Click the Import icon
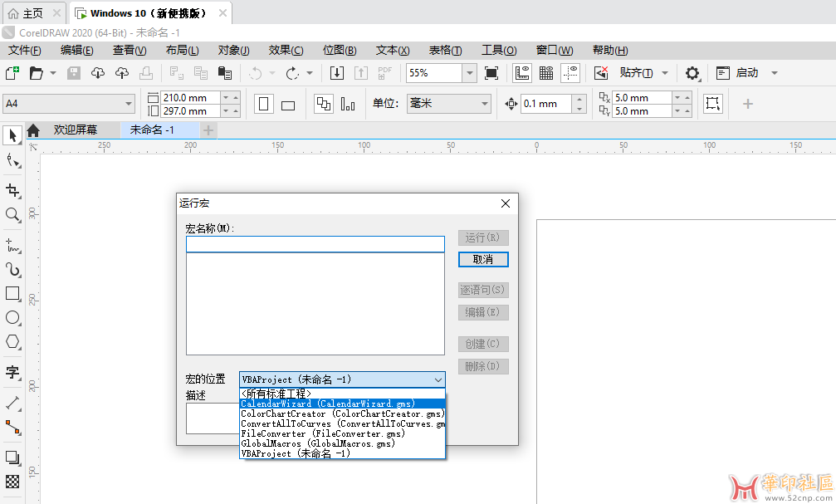The width and height of the screenshot is (836, 504). click(337, 73)
